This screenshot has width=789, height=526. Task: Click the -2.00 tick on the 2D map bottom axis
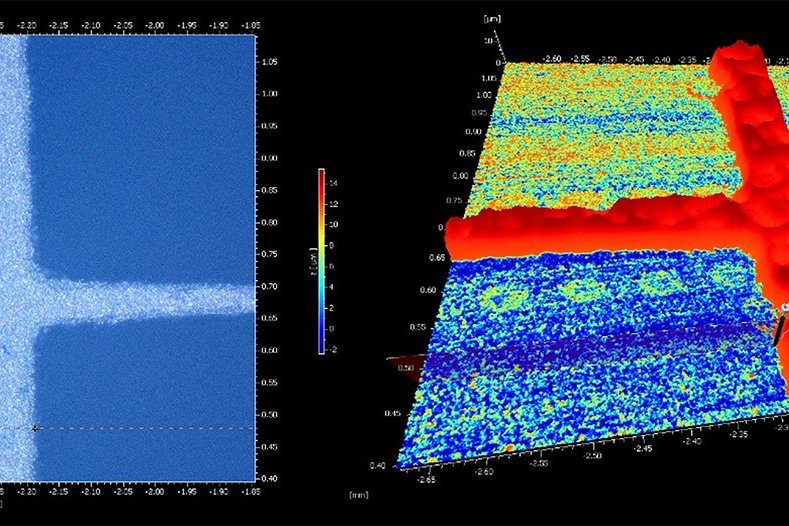[x=154, y=492]
